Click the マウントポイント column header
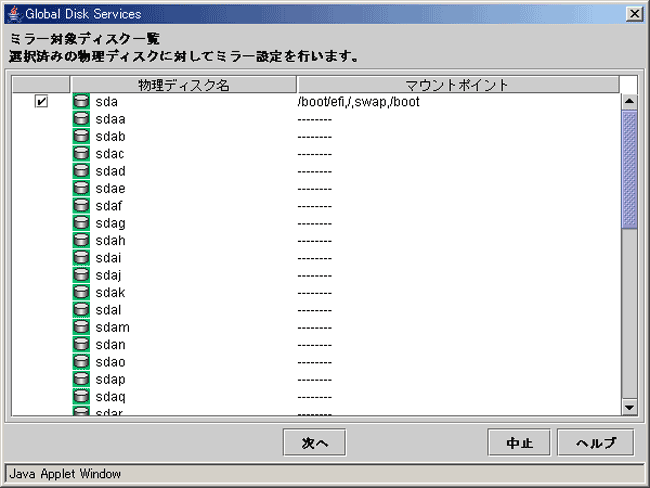 pos(458,85)
